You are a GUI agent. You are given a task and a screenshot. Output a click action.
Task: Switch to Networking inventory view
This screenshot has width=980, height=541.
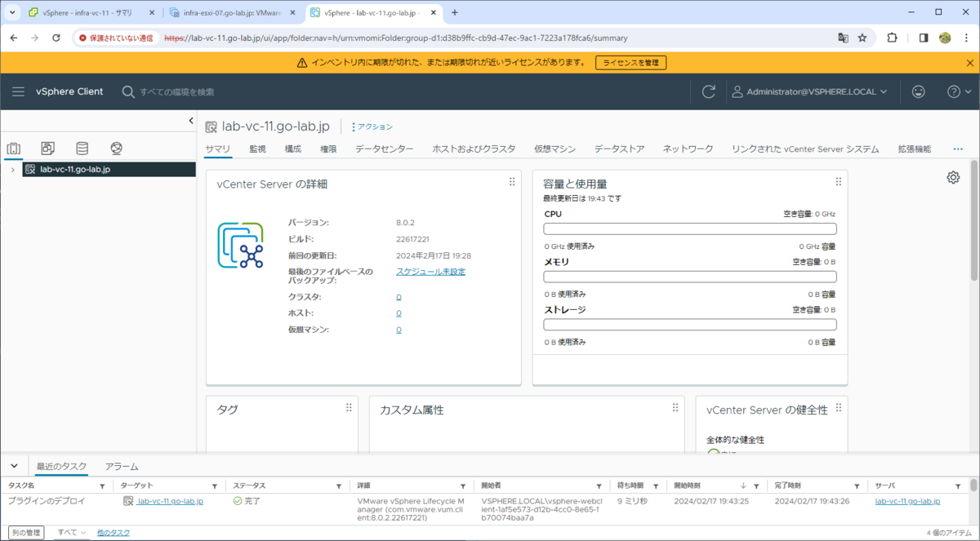[x=116, y=149]
